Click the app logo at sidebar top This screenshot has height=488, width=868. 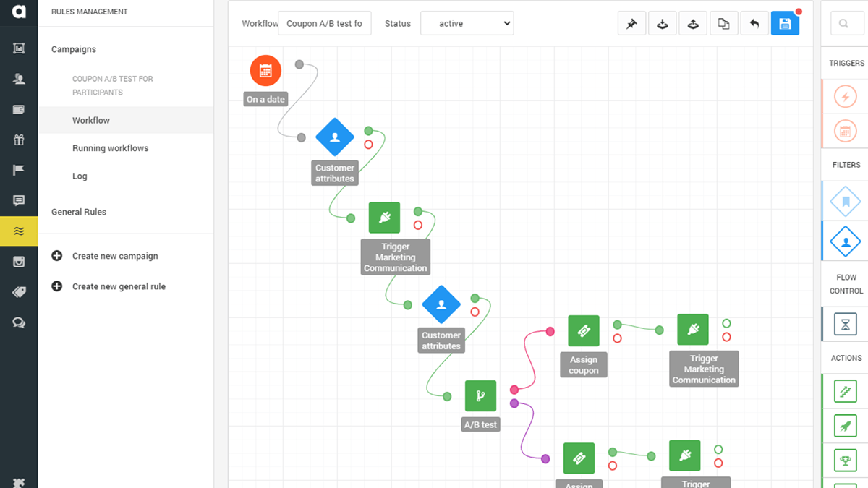(x=19, y=12)
